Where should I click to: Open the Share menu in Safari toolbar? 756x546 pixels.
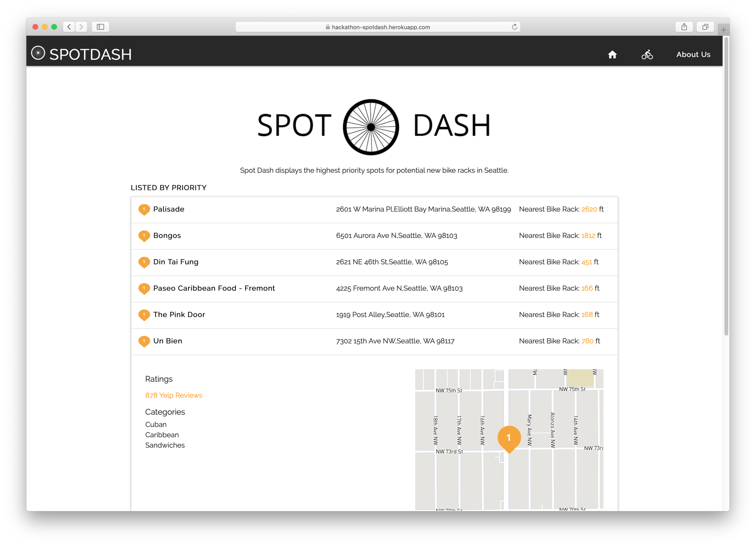coord(684,27)
